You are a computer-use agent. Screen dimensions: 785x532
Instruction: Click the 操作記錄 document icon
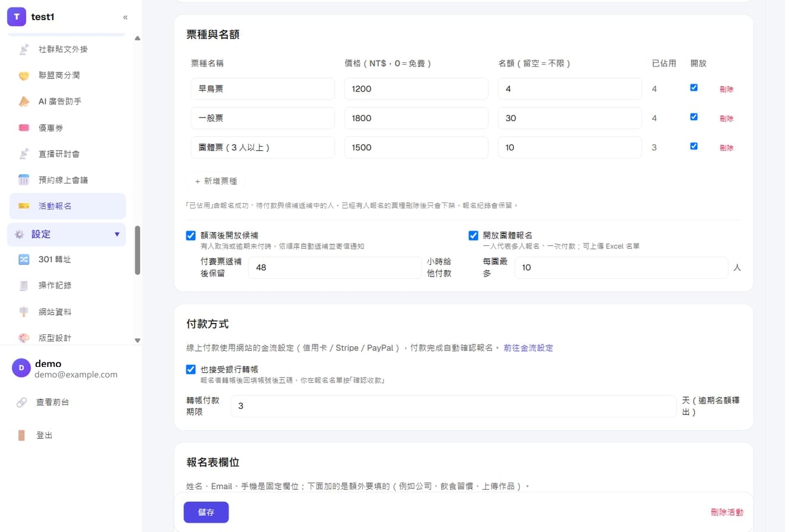pyautogui.click(x=24, y=286)
